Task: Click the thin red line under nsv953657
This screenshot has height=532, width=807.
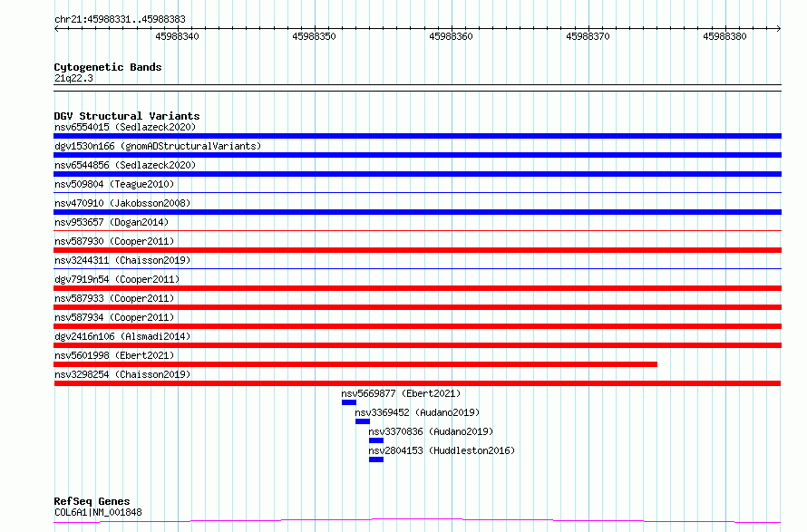Action: 417,230
